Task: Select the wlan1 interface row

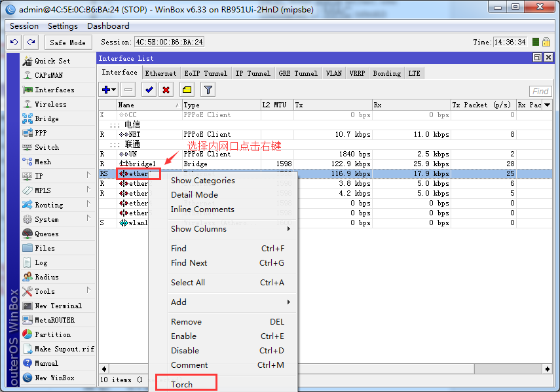Action: (x=325, y=223)
